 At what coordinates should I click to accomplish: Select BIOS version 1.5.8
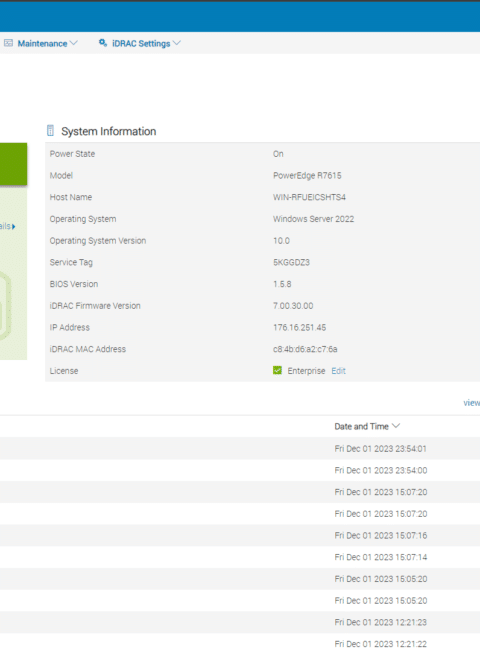(282, 284)
